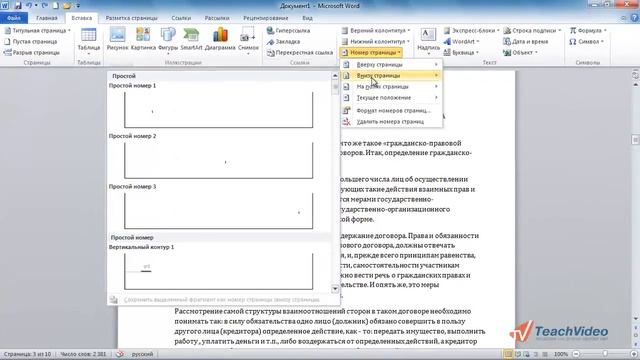Viewport: 640px width, 360px height.
Task: Click the Картинка (clip art) icon
Action: tap(143, 39)
